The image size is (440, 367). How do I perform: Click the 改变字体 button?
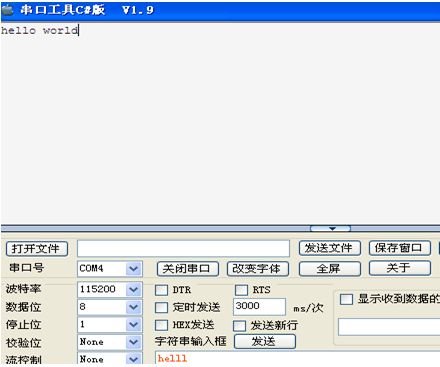pos(258,269)
